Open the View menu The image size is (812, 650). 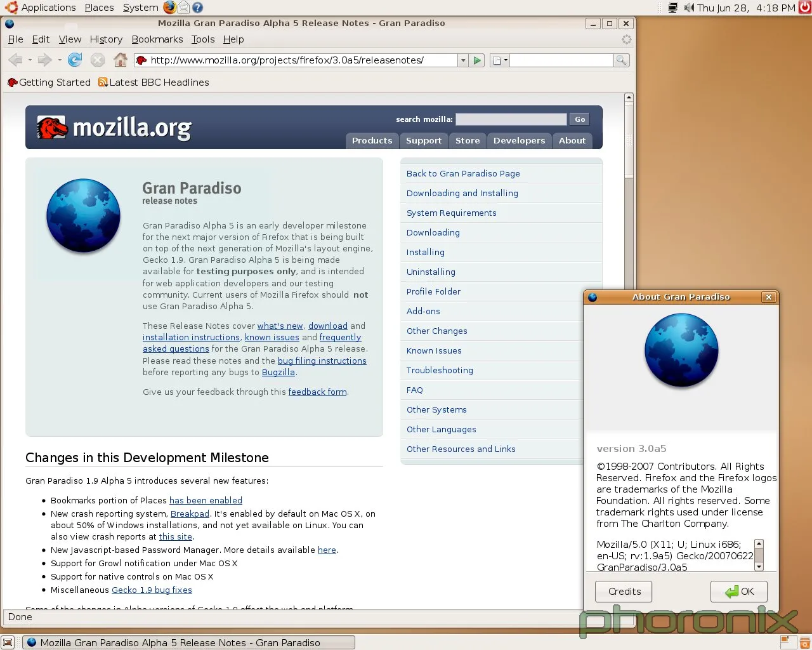[x=70, y=39]
